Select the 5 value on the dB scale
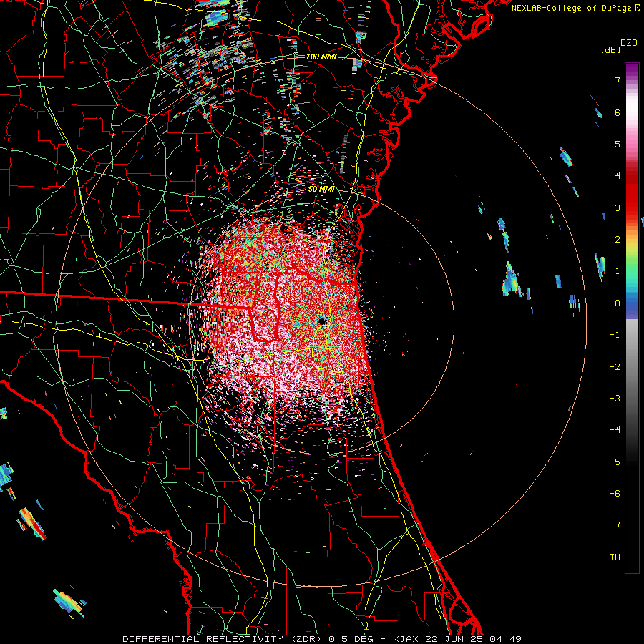Image resolution: width=644 pixels, height=644 pixels. (x=618, y=144)
